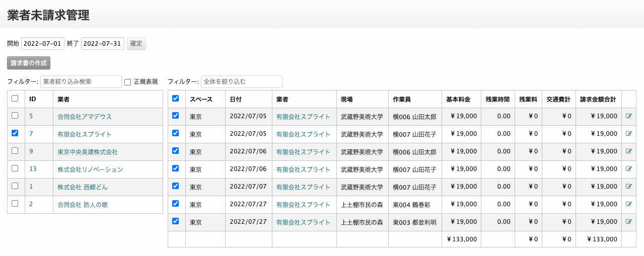Image resolution: width=644 pixels, height=256 pixels.
Task: Toggle select-all checkbox in billing table header
Action: point(175,99)
